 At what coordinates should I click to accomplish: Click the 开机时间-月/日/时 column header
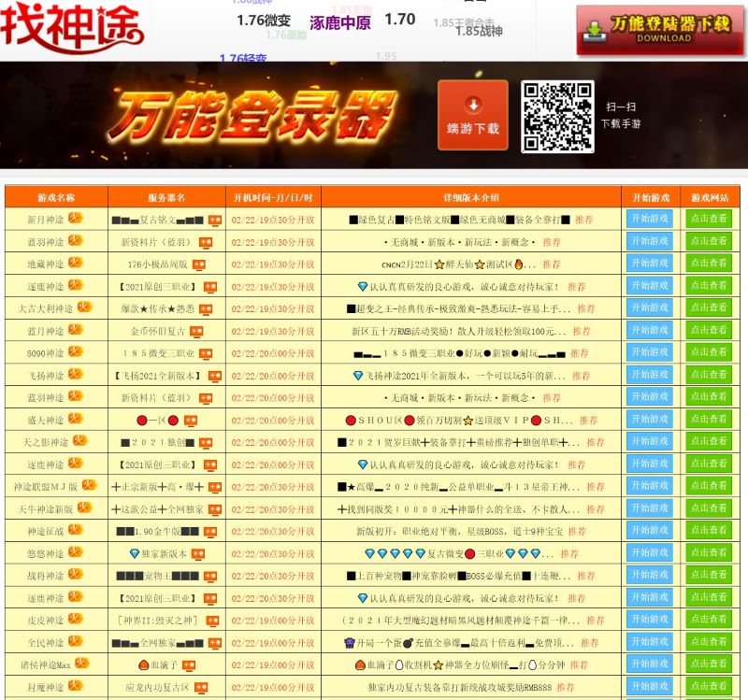(273, 197)
